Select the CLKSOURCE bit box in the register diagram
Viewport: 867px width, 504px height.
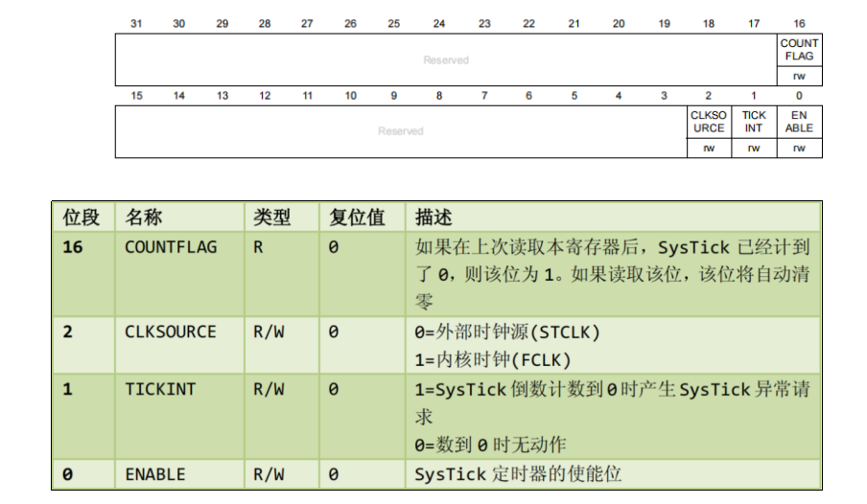point(708,122)
